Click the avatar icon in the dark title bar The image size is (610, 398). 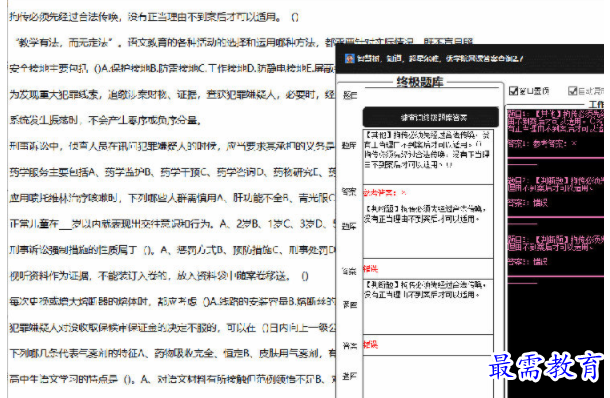pyautogui.click(x=349, y=58)
